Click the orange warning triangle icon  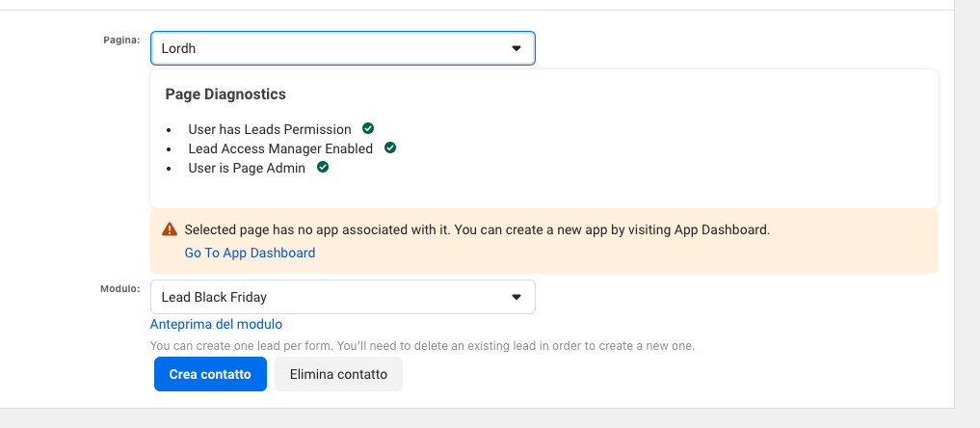coord(170,229)
